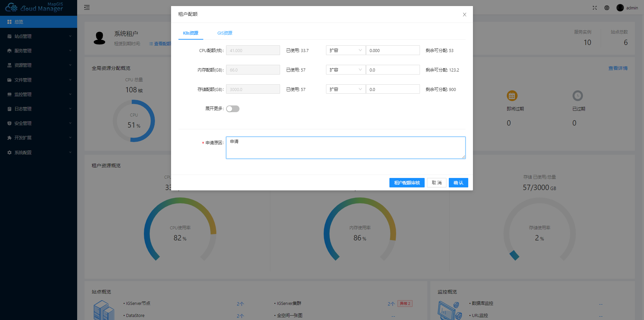Click the 即将过期 calendar icon
Screen dimensions: 644x320
pyautogui.click(x=512, y=96)
